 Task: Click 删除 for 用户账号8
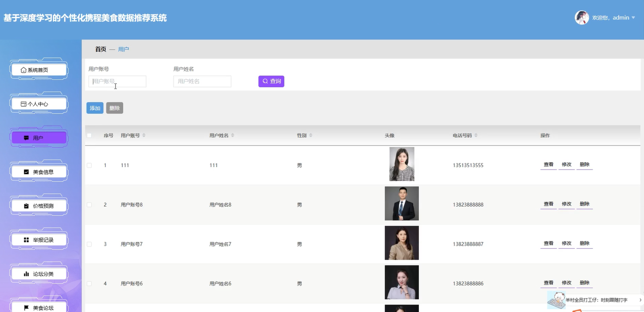[x=585, y=204]
